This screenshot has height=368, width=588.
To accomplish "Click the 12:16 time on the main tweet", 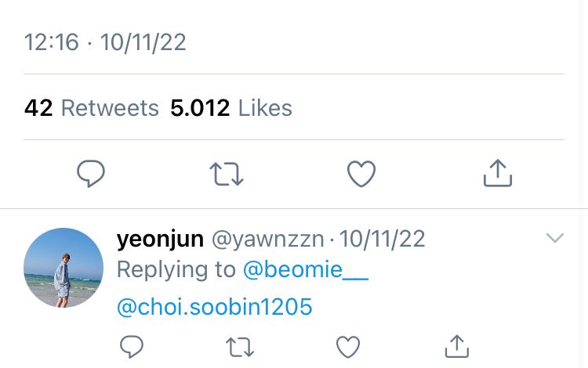I will click(52, 42).
